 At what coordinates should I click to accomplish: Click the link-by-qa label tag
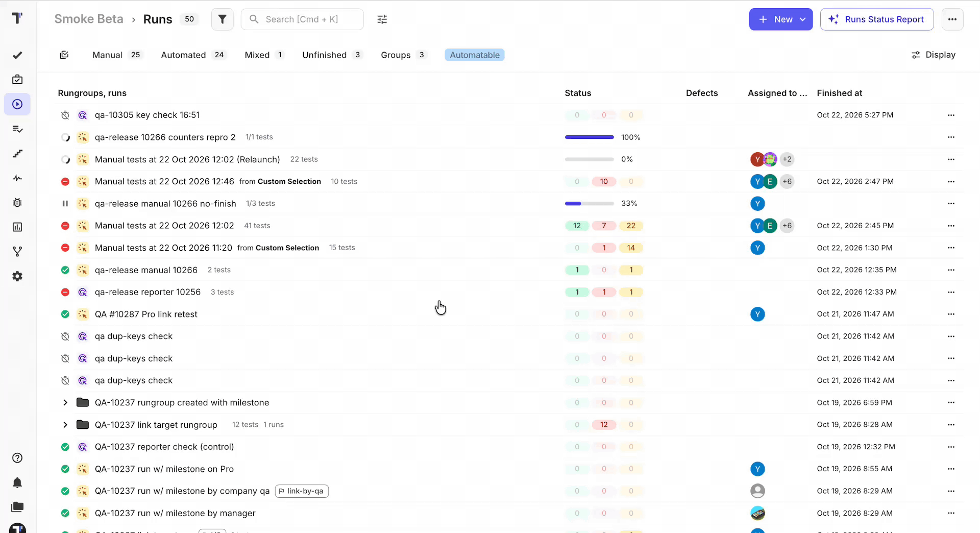click(x=302, y=491)
